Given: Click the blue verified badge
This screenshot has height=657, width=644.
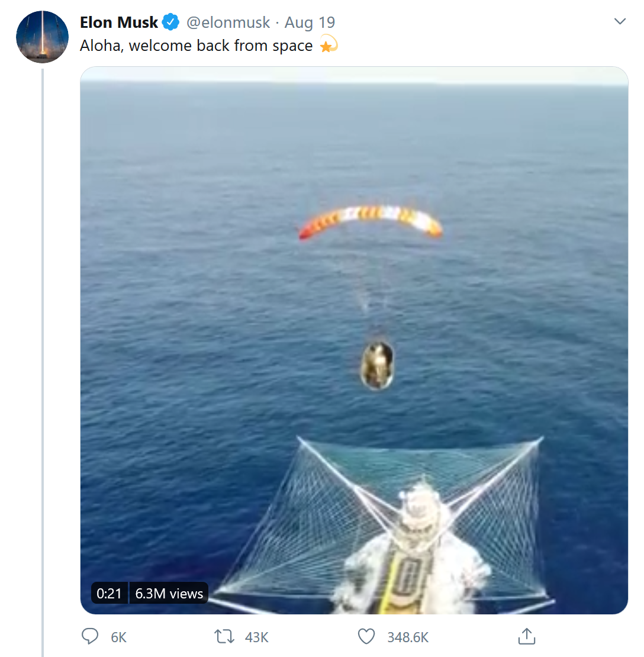Looking at the screenshot, I should pyautogui.click(x=171, y=23).
